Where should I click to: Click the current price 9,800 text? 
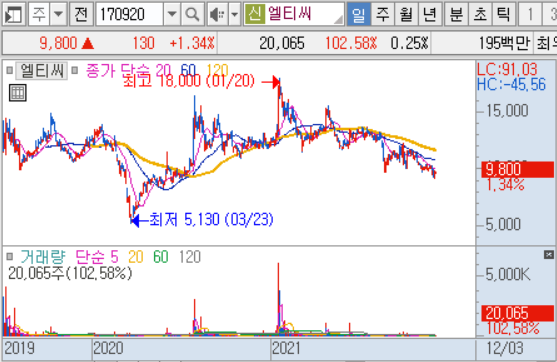[58, 43]
